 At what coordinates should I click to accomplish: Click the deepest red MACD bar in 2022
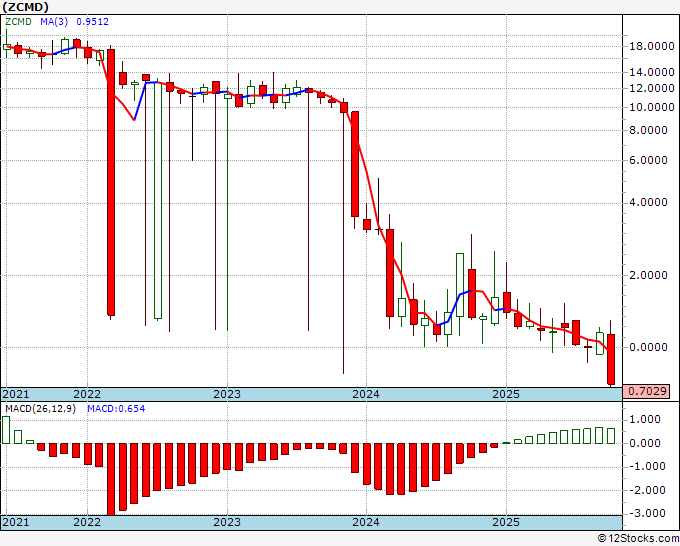point(111,479)
